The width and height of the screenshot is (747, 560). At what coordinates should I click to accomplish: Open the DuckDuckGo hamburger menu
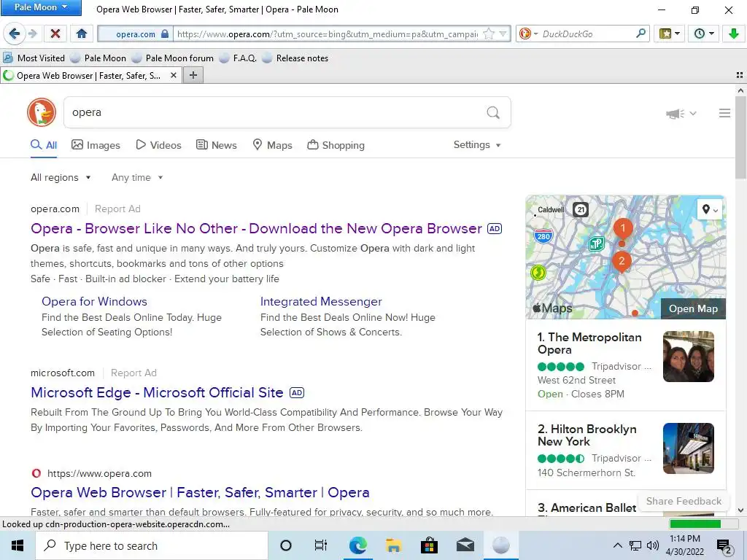tap(724, 113)
